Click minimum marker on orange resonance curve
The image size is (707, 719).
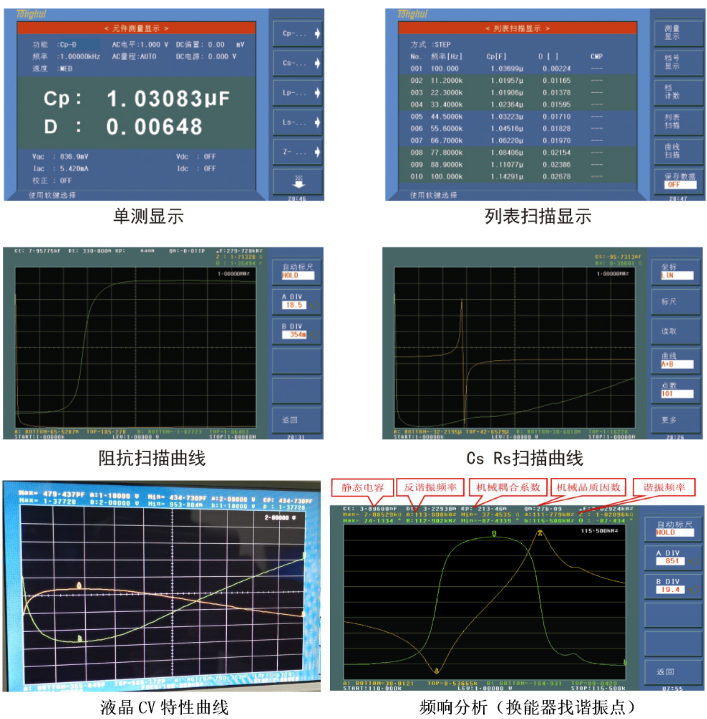pyautogui.click(x=436, y=671)
